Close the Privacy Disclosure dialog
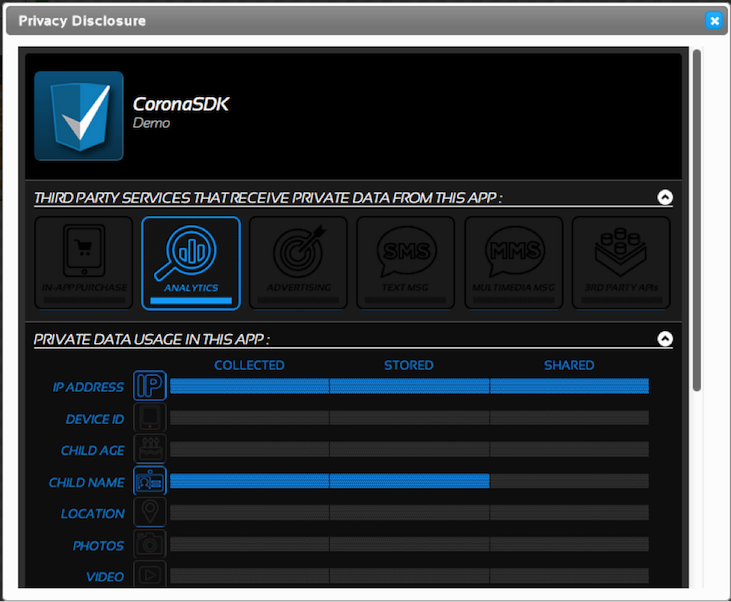 [x=713, y=20]
